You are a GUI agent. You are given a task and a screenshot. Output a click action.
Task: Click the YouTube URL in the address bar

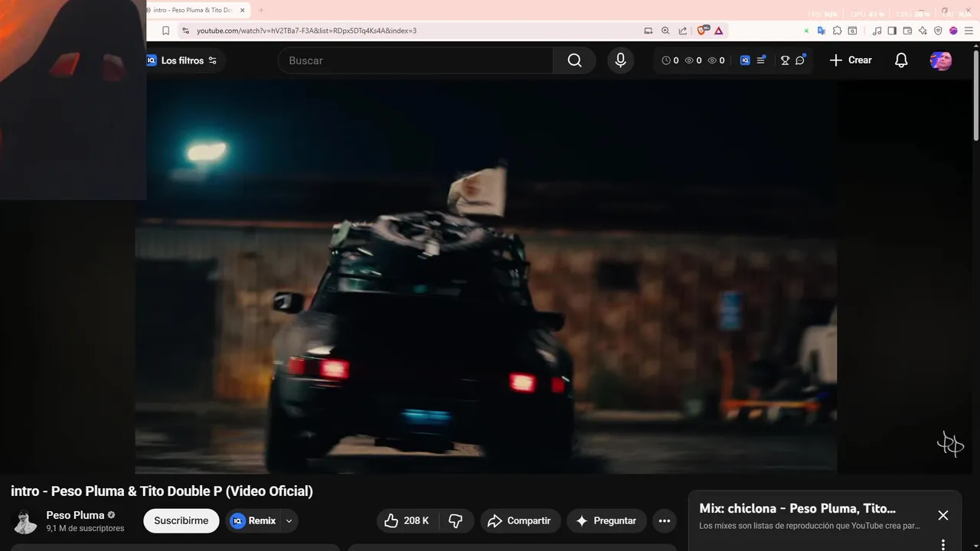point(306,31)
